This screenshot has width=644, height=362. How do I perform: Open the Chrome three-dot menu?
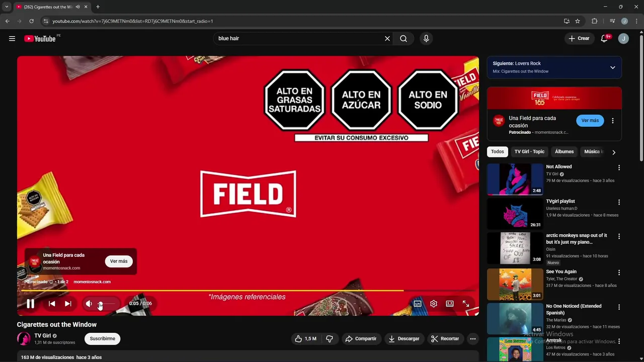click(x=636, y=21)
